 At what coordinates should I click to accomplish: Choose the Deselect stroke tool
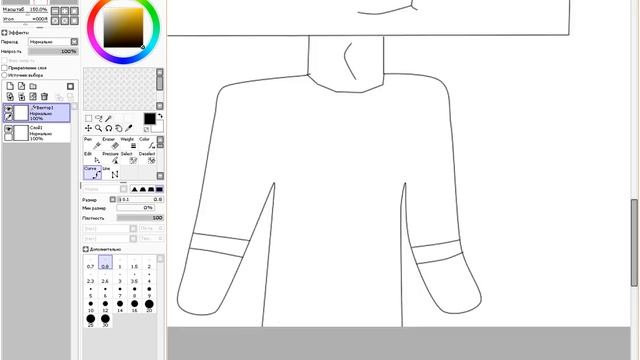click(x=147, y=158)
